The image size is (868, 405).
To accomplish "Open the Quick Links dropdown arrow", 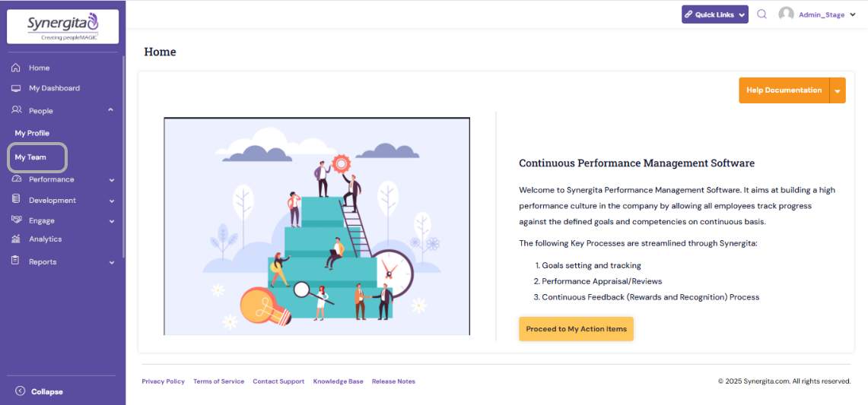I will (x=741, y=15).
